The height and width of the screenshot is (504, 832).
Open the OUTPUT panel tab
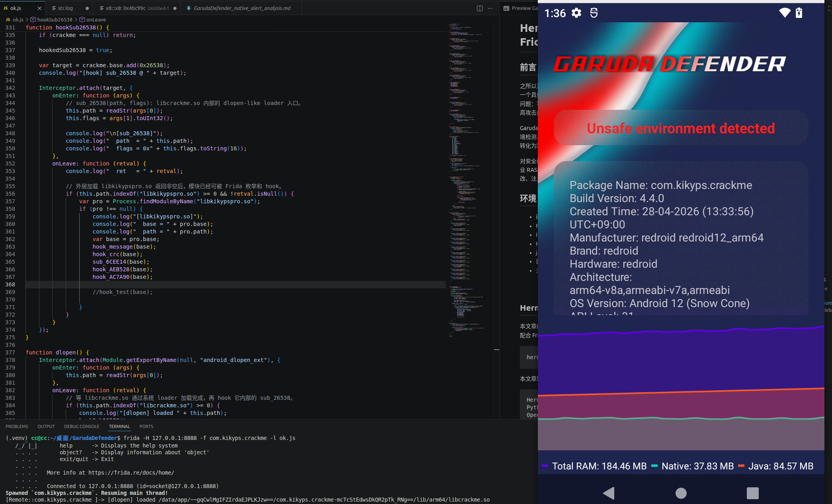point(46,426)
